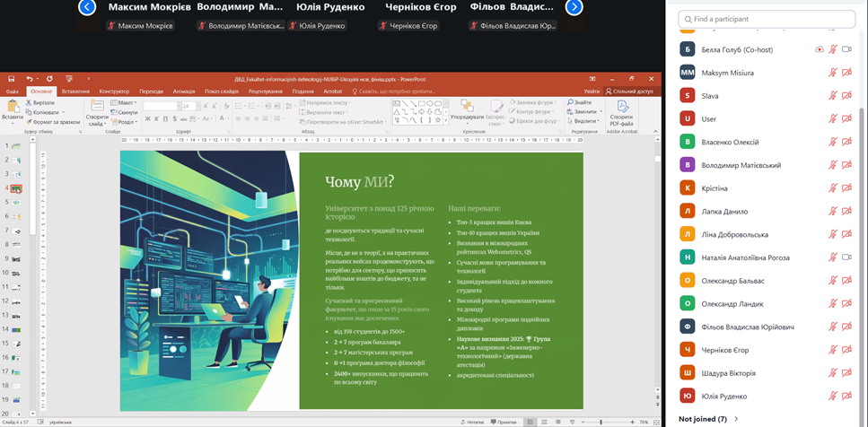
Task: Click the Undo arrow in quick access toolbar
Action: [29, 79]
